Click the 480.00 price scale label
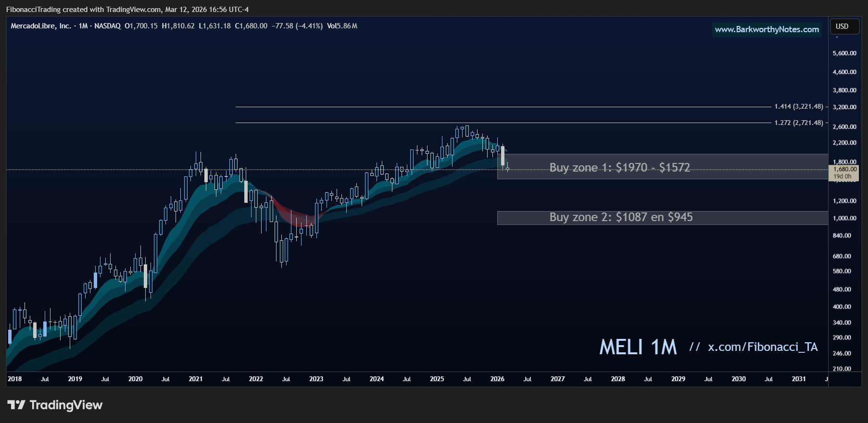Screen dimensions: 868x423 pyautogui.click(x=842, y=289)
